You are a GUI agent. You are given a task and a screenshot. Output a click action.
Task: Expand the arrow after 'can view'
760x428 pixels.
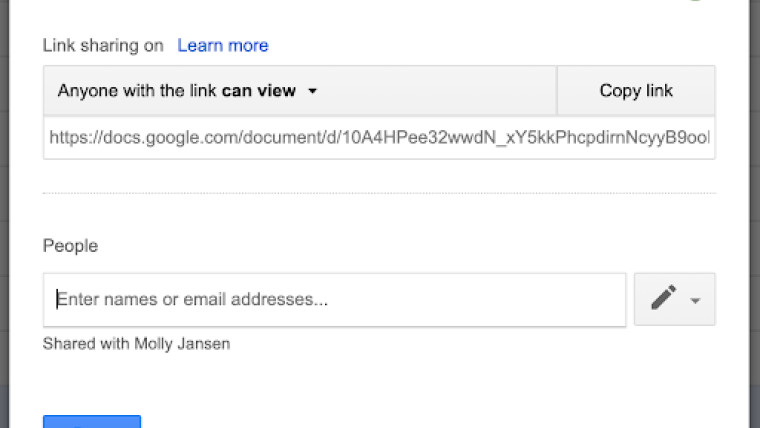313,91
